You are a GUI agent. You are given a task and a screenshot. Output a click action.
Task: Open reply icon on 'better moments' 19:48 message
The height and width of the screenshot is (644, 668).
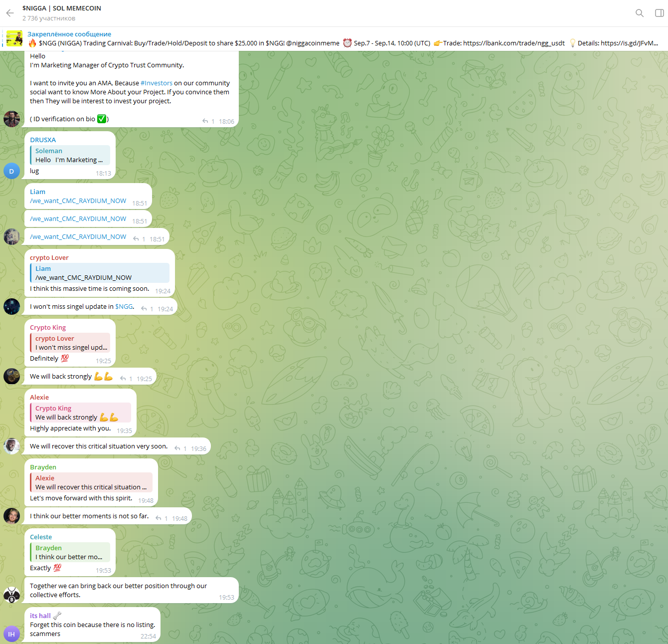pos(159,518)
